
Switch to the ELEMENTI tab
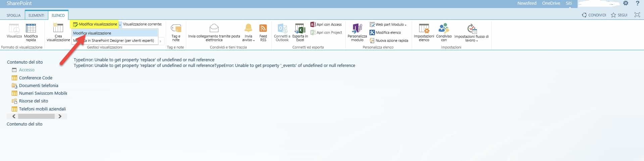36,15
